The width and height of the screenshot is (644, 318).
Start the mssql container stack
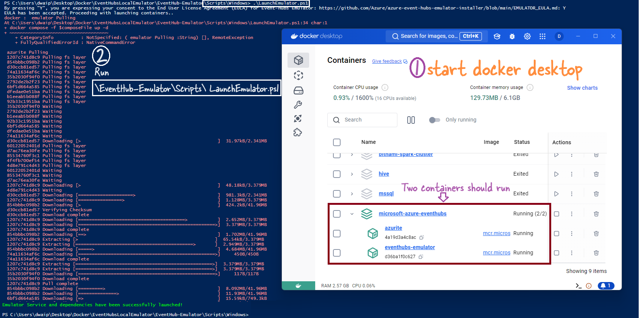click(556, 194)
